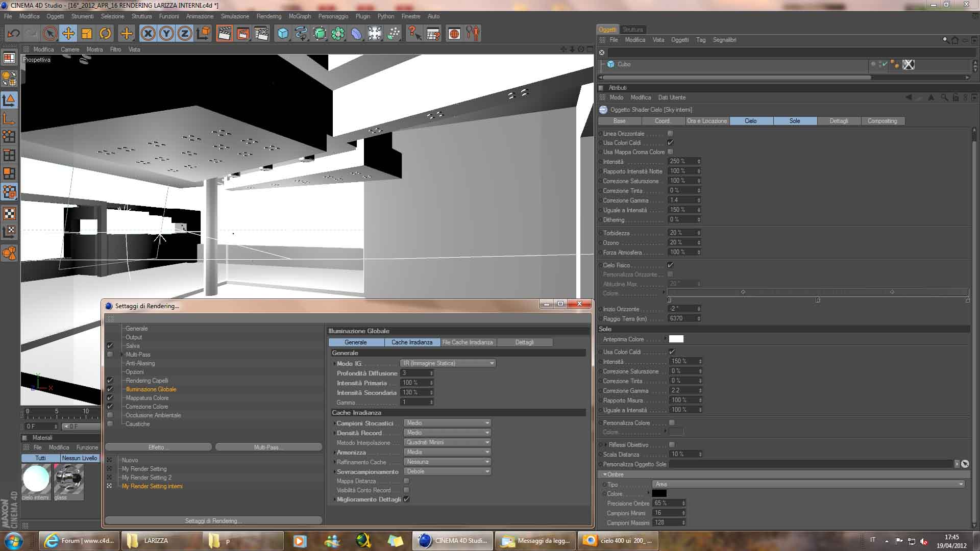Toggle the X axis lock icon

click(148, 34)
